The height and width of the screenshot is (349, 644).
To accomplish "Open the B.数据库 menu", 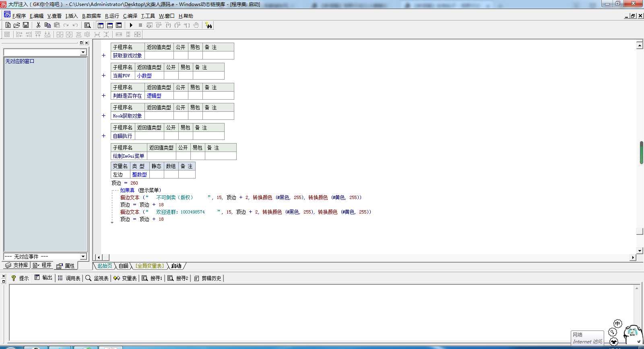I will tap(91, 16).
